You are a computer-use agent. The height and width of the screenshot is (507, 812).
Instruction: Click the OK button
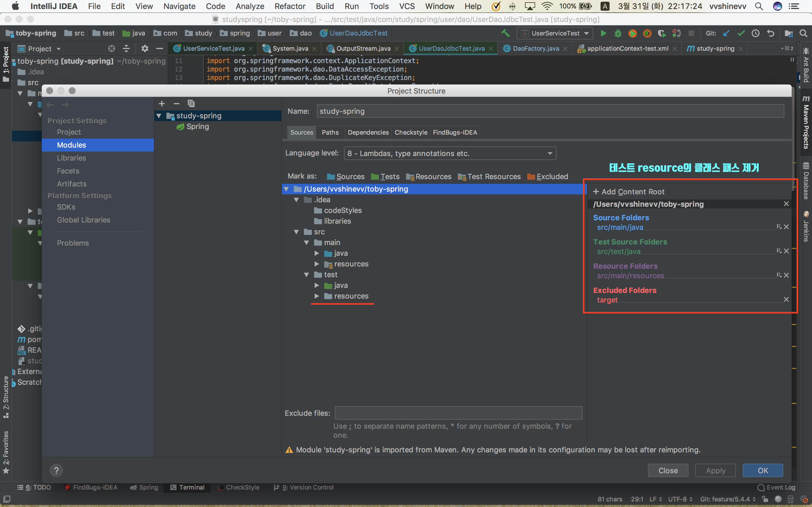coord(762,470)
